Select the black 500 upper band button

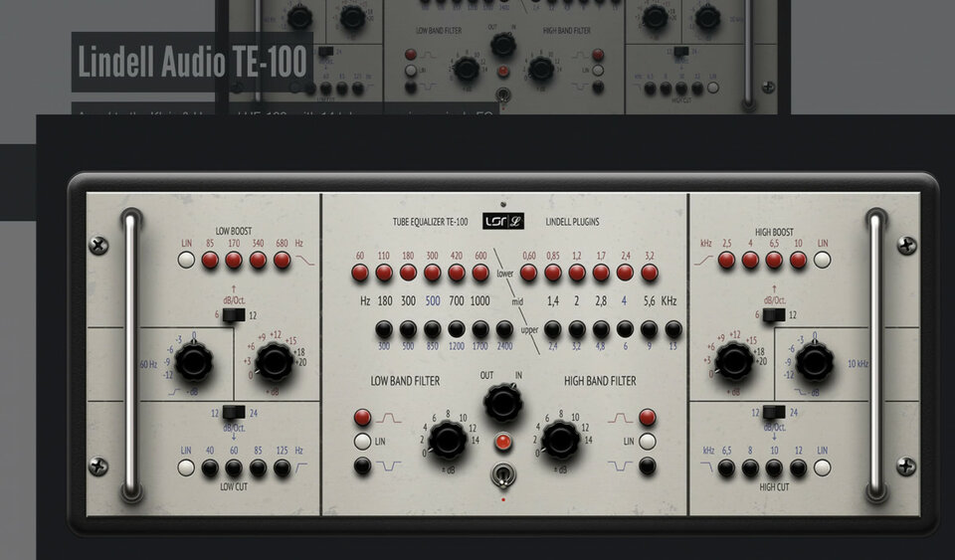point(408,329)
